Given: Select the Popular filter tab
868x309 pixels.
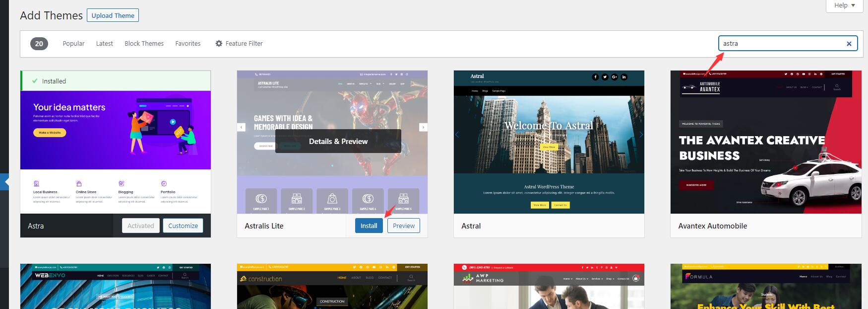Looking at the screenshot, I should (73, 44).
